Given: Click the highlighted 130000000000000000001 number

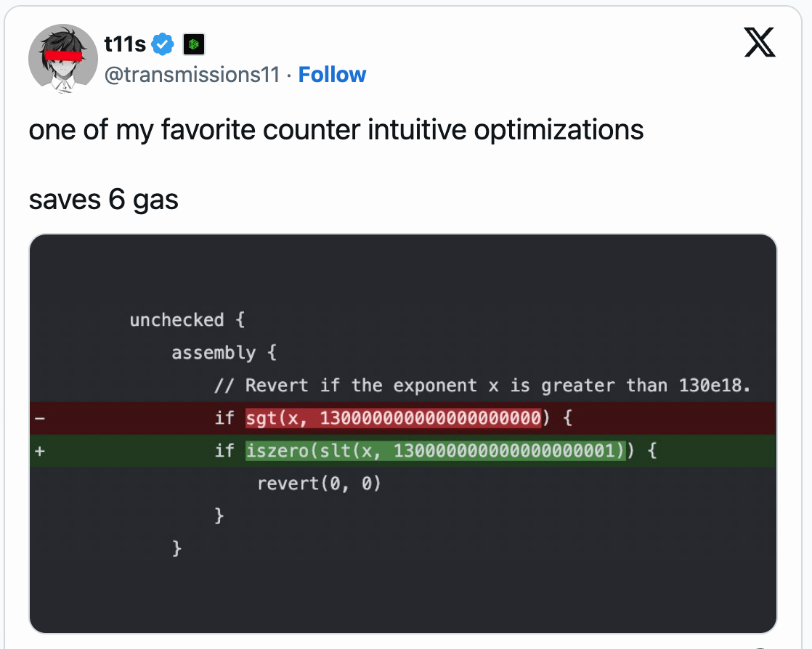Looking at the screenshot, I should (508, 451).
